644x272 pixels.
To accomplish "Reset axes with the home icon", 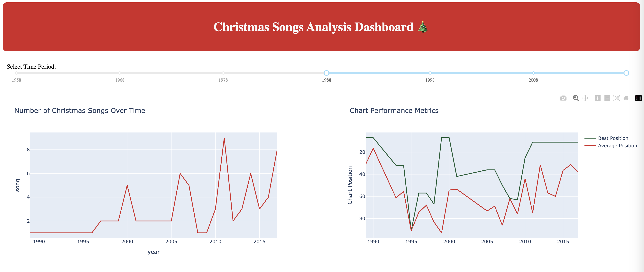I will pyautogui.click(x=626, y=98).
